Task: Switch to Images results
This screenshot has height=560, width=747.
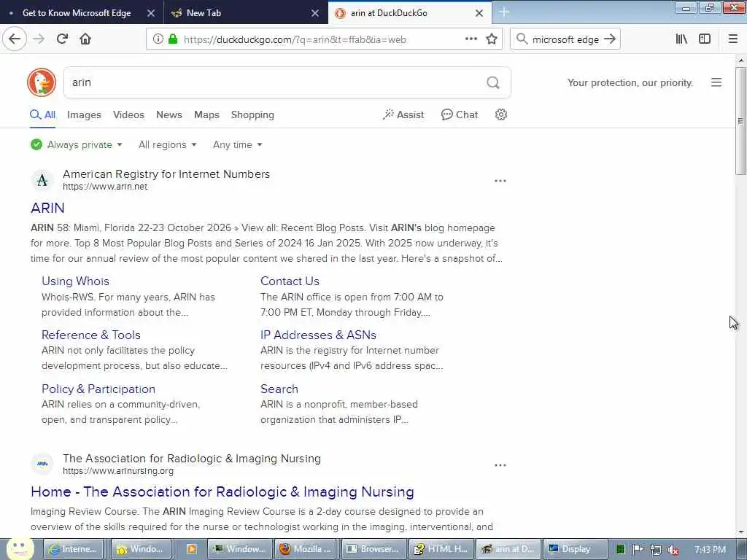Action: (84, 114)
